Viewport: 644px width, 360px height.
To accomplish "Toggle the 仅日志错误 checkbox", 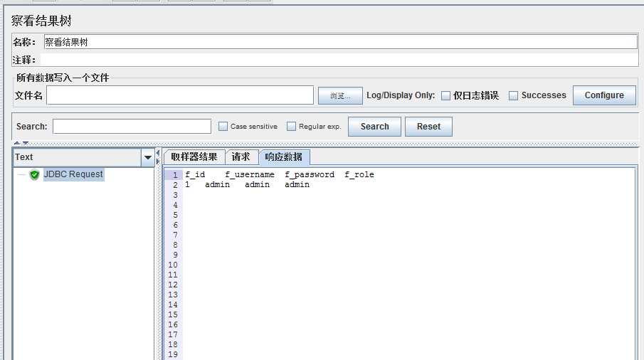I will click(x=445, y=95).
